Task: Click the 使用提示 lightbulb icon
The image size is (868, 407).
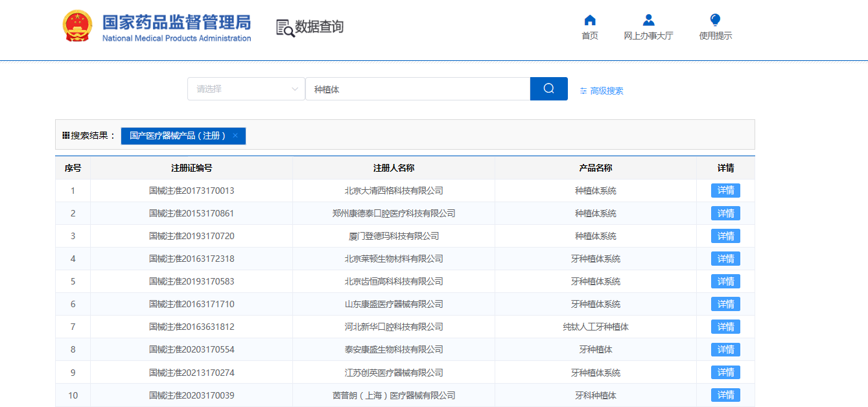Action: [x=715, y=20]
